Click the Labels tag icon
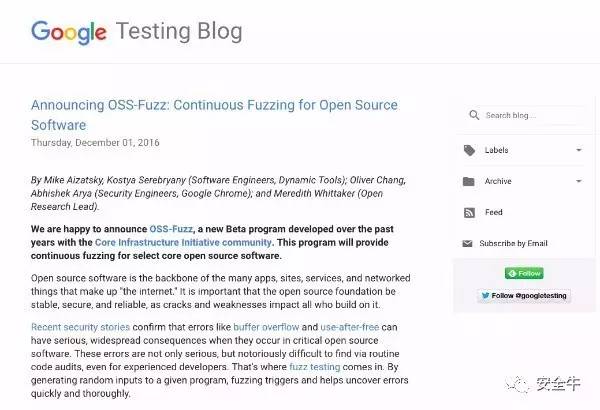 (x=470, y=151)
